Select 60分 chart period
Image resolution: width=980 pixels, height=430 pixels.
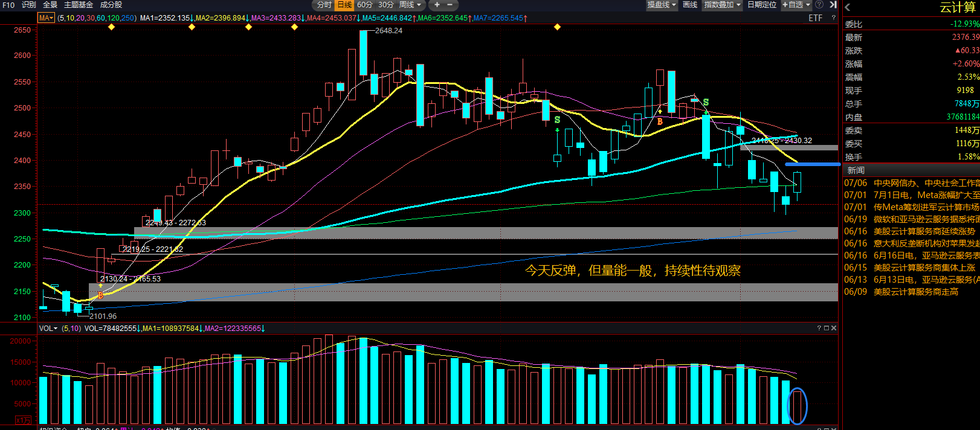(x=365, y=5)
